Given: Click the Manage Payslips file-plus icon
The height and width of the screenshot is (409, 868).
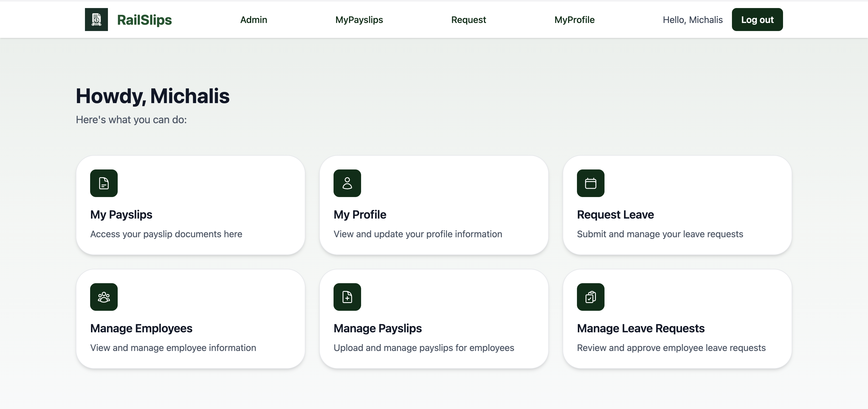Looking at the screenshot, I should click(347, 297).
